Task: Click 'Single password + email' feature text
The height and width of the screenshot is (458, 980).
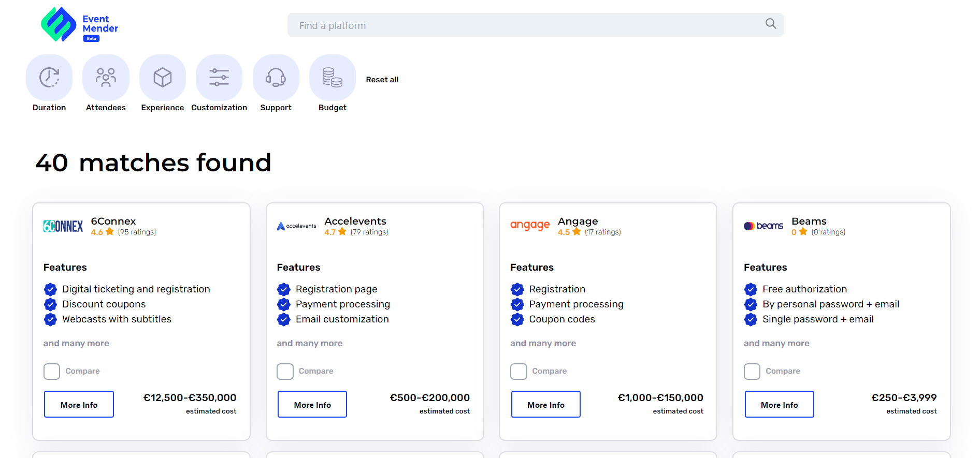Action: coord(818,319)
